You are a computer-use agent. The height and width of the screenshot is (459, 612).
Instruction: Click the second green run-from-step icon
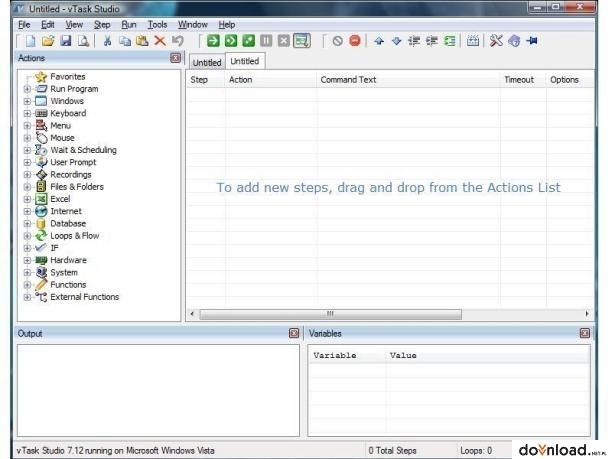point(231,41)
